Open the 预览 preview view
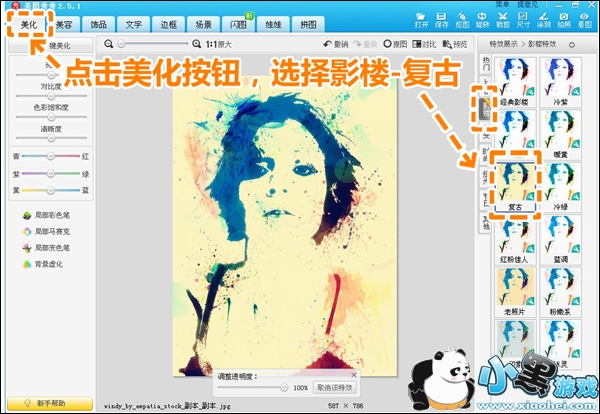This screenshot has width=600, height=414. 455,44
